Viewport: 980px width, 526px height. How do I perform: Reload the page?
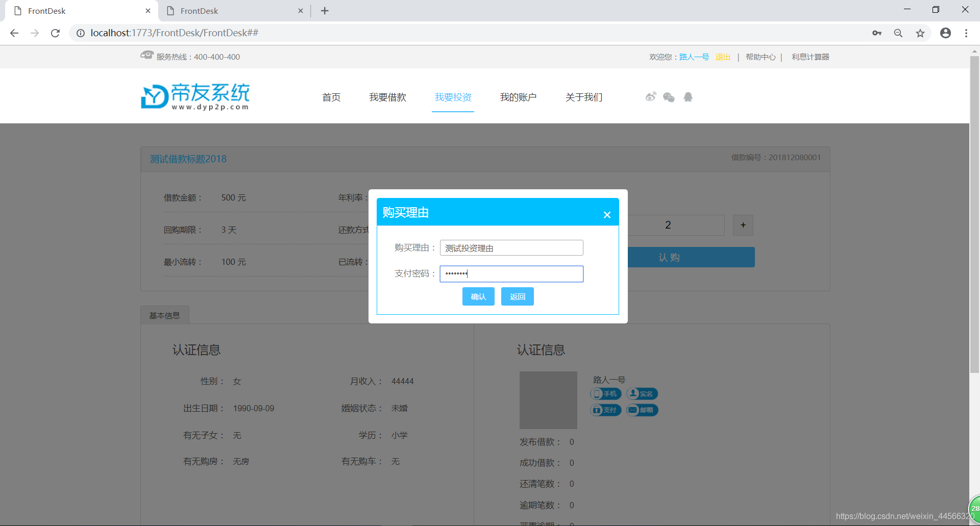55,33
